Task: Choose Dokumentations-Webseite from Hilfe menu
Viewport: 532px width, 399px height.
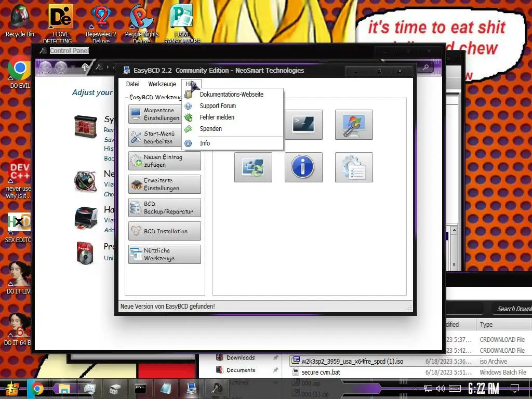Action: (x=232, y=95)
